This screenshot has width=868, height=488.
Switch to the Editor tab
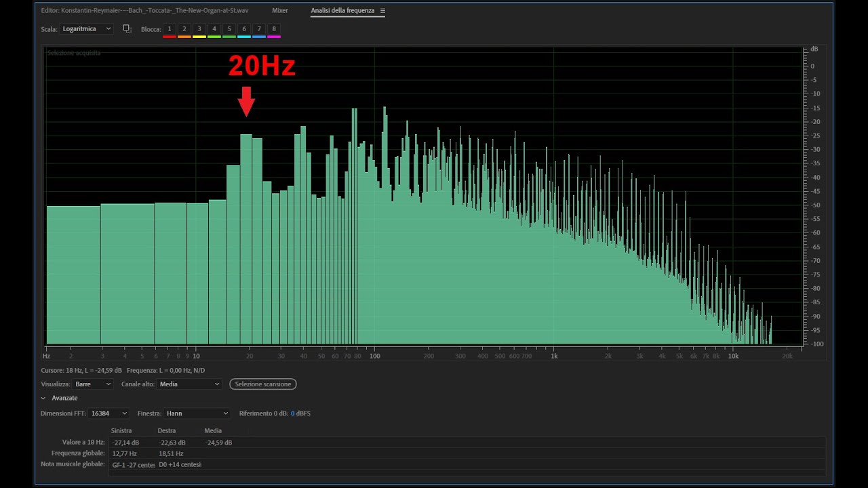tap(144, 11)
